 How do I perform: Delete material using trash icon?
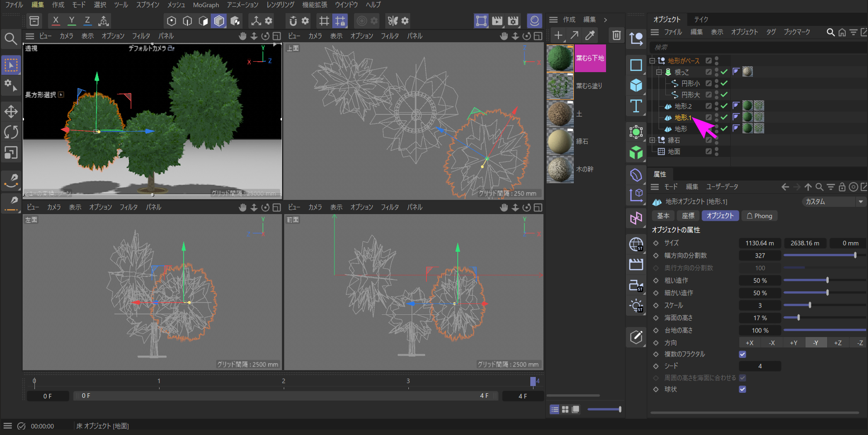coord(616,35)
